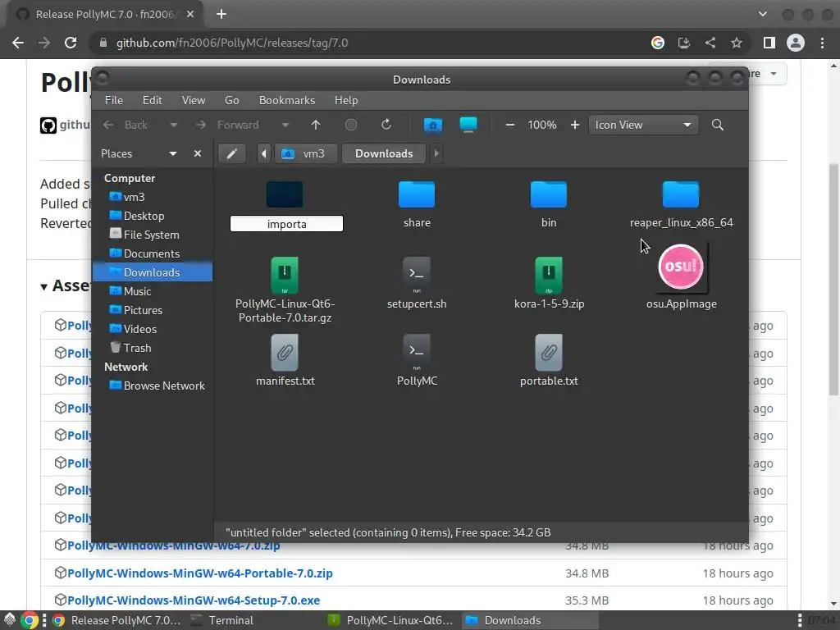Zoom in with the plus button
The width and height of the screenshot is (840, 630).
tap(575, 125)
